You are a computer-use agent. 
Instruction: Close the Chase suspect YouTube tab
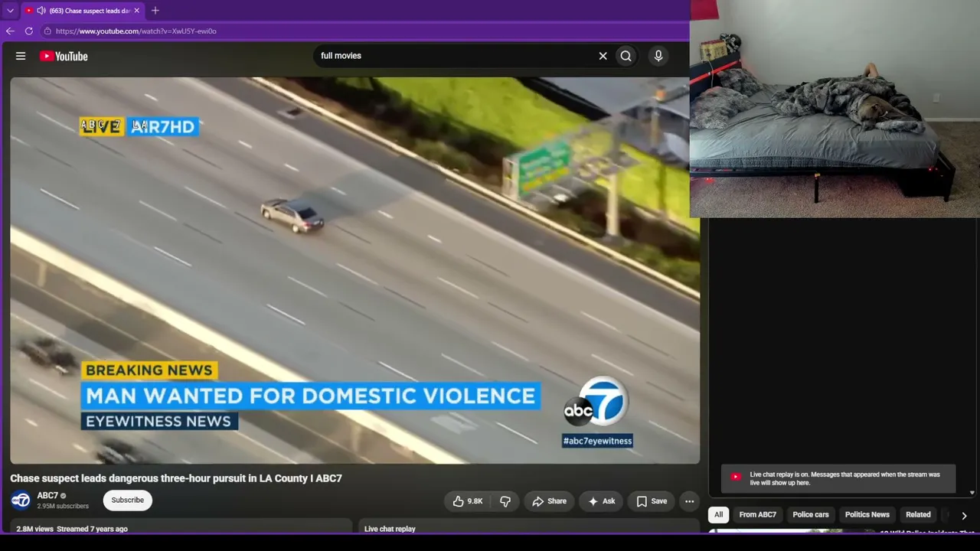[136, 11]
